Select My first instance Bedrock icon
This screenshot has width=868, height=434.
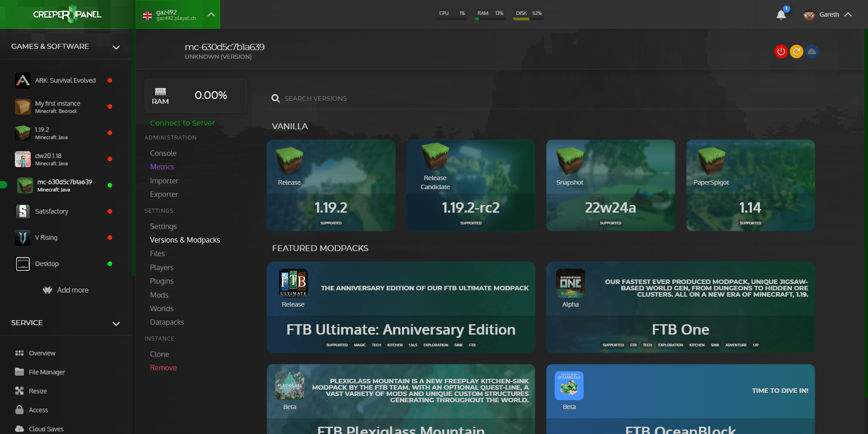coord(23,107)
